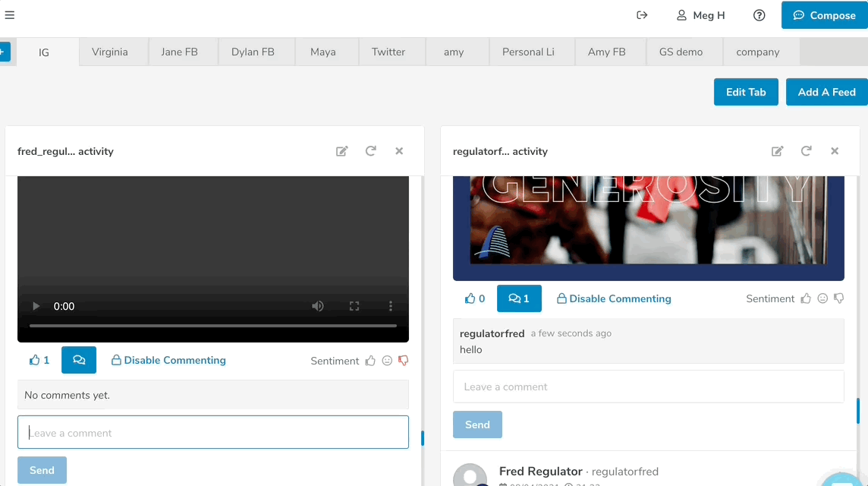Mark negative sentiment in regulatorf feed

[x=839, y=298]
